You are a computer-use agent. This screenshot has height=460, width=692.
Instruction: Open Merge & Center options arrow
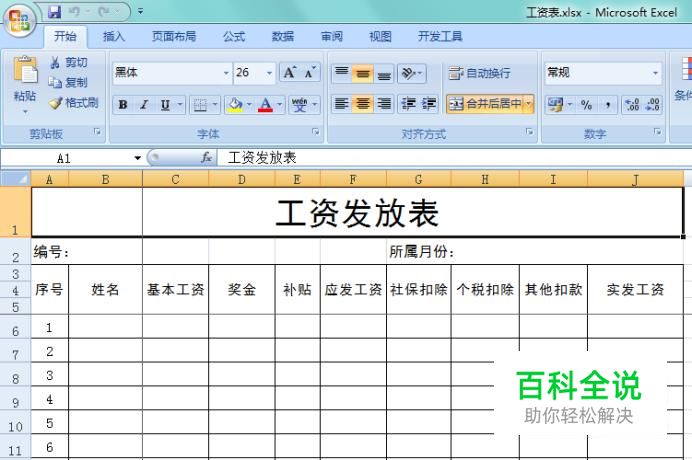coord(529,104)
